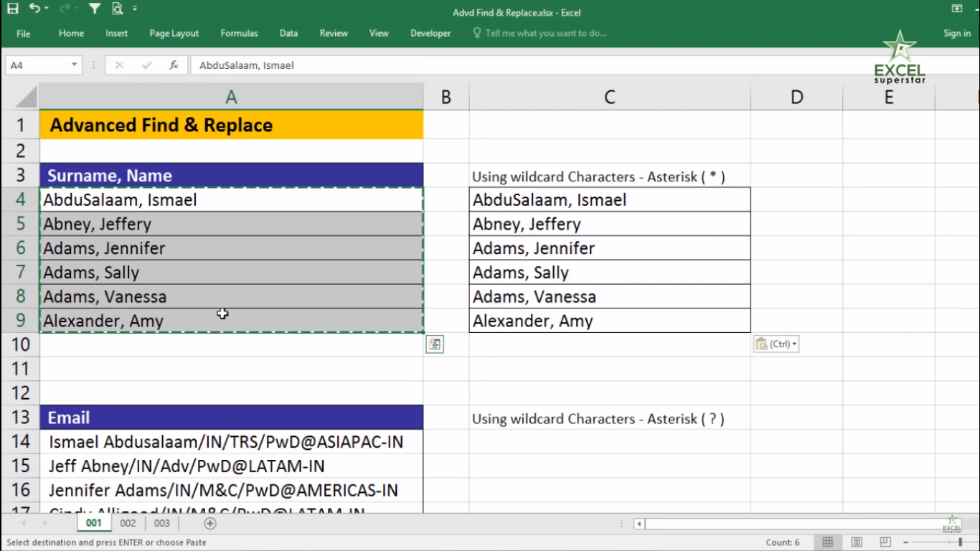Switch to sheet tab 001
The width and height of the screenshot is (980, 551).
94,524
